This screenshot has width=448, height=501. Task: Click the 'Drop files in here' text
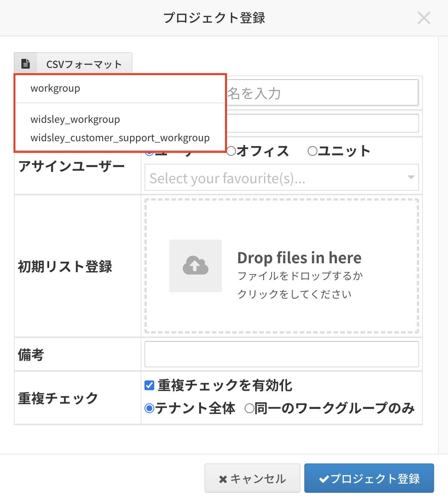[x=299, y=258]
